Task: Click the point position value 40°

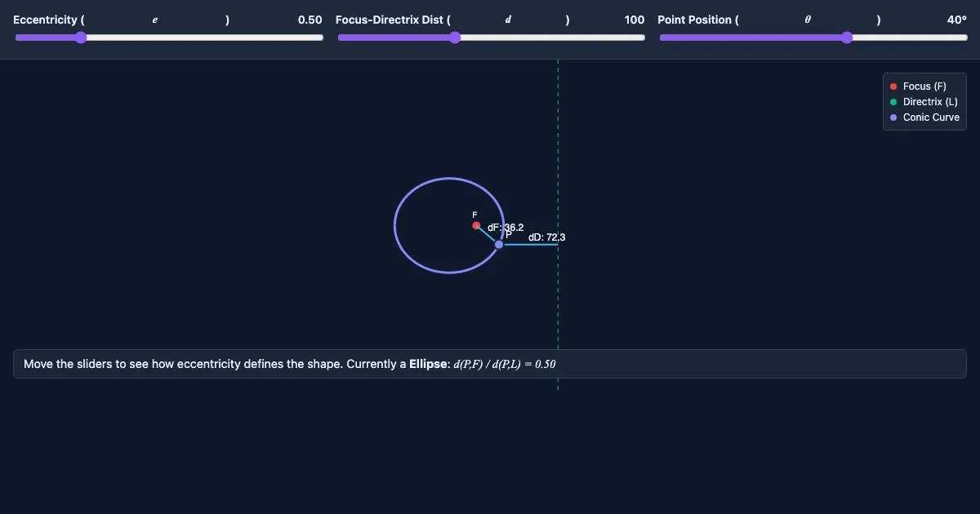Action: (x=957, y=20)
